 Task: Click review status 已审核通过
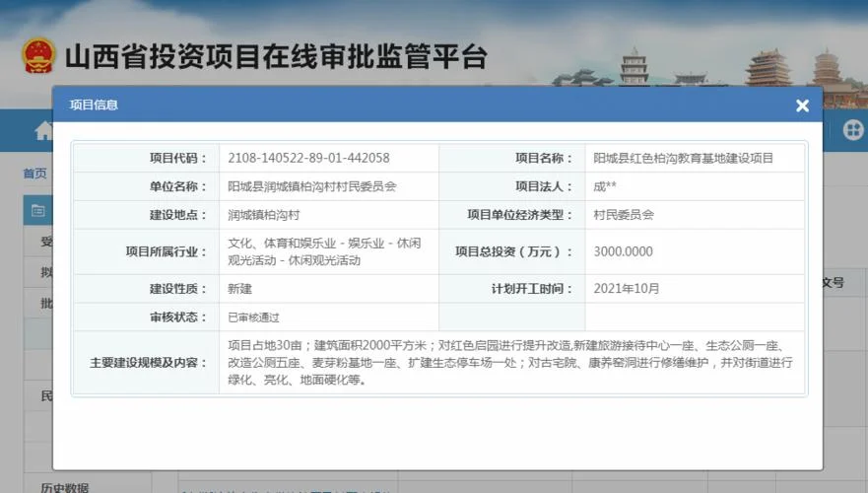pos(253,317)
